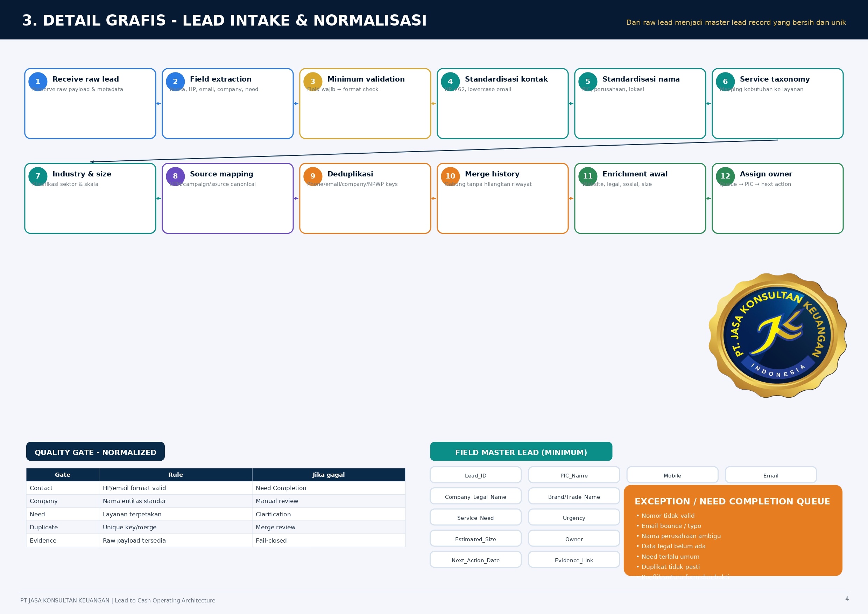
Task: Click the page title '3. DETAIL GRAFIS' heading
Action: pos(224,20)
